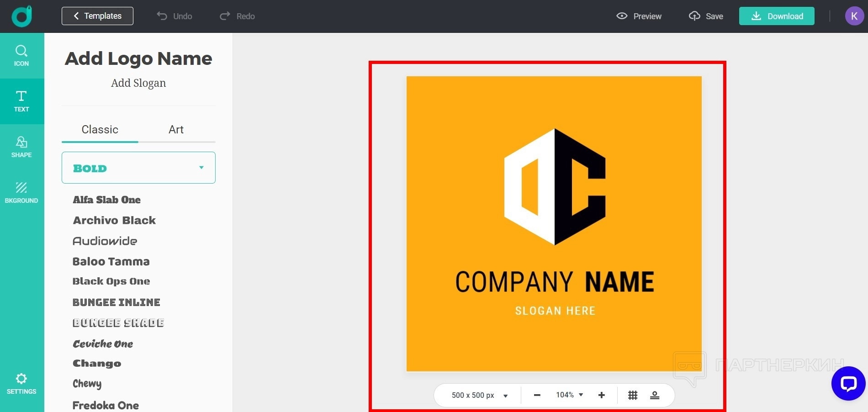Click the align-to-bottom icon in canvas bar

(x=655, y=395)
